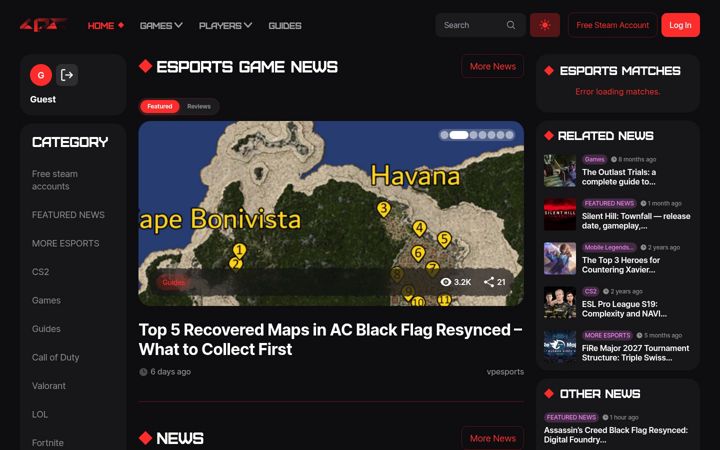Click the share icon on featured article
720x450 pixels.
pyautogui.click(x=489, y=282)
